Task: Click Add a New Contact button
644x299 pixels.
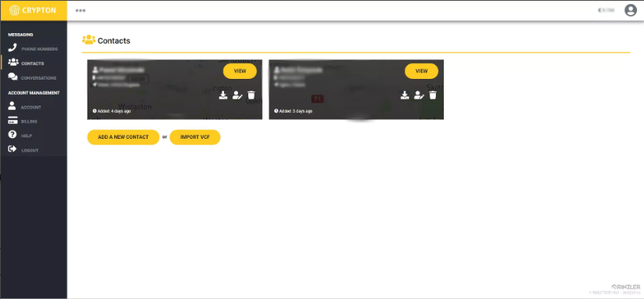Action: (123, 137)
